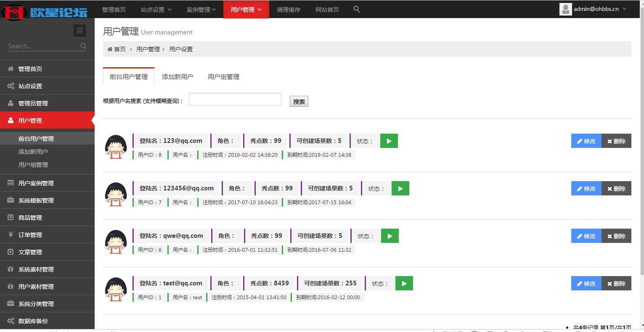The width and height of the screenshot is (644, 332).
Task: Expand the 案例管理 dropdown menu
Action: pos(201,9)
